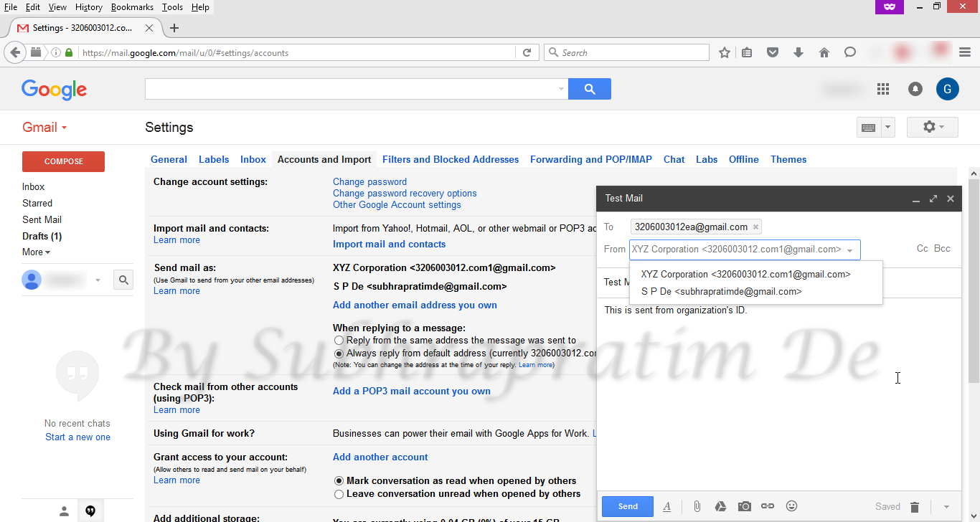This screenshot has height=522, width=980.
Task: Click the Firefox back navigation arrow
Action: (x=15, y=52)
